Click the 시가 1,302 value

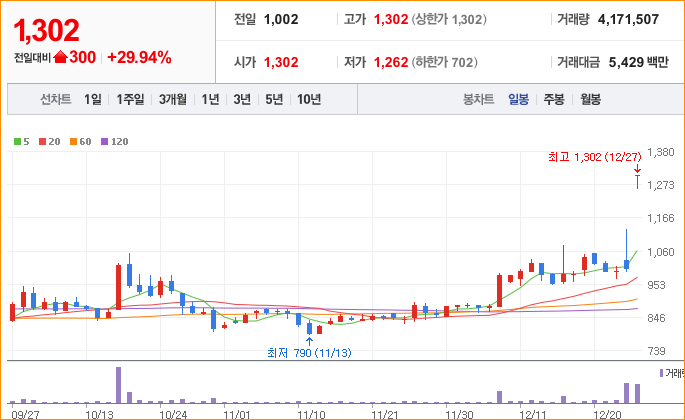click(x=281, y=62)
